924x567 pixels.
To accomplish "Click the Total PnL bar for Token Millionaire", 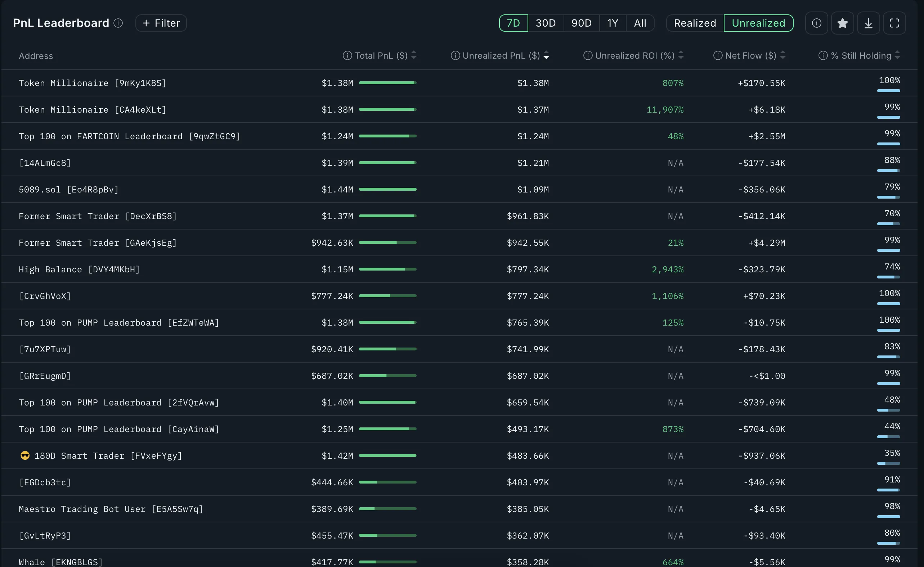I will [388, 83].
